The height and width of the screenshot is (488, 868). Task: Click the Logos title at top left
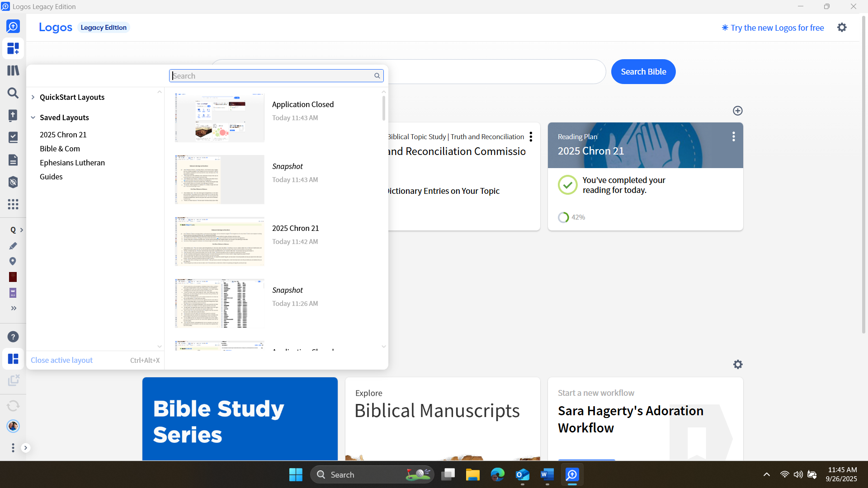(x=55, y=28)
